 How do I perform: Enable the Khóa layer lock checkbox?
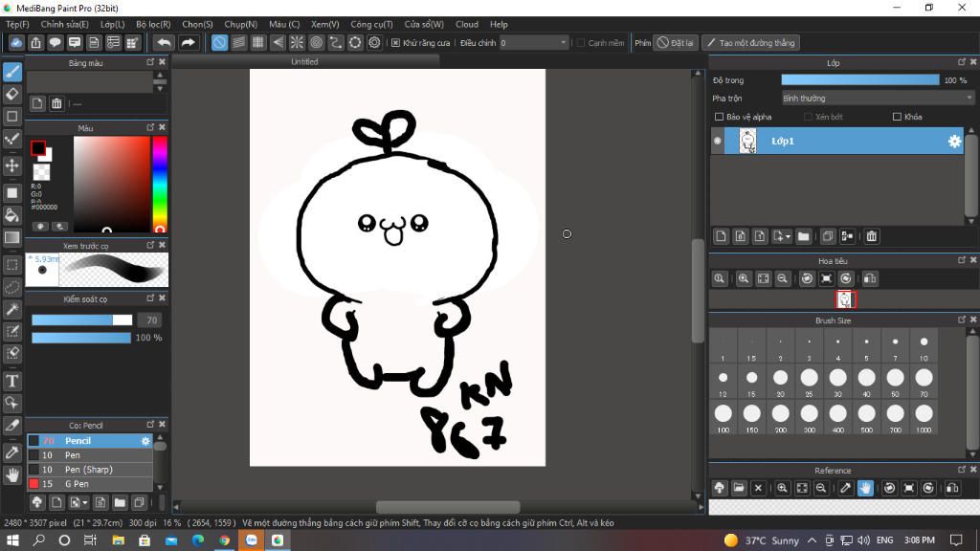point(897,117)
